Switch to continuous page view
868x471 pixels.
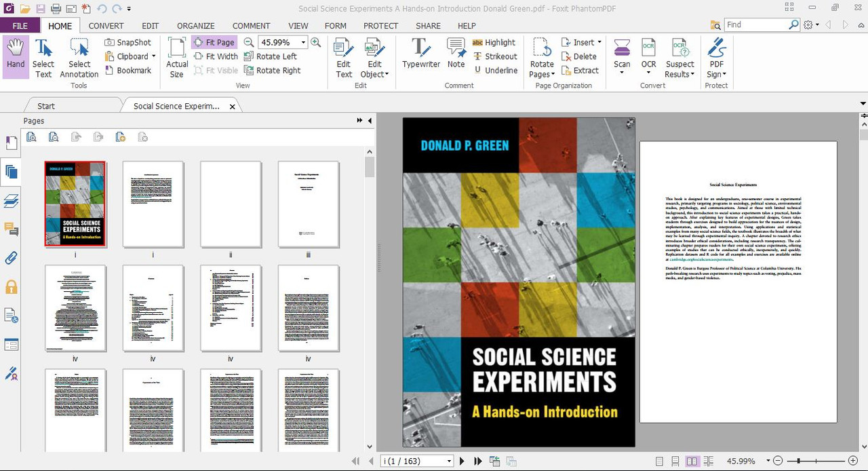(675, 461)
